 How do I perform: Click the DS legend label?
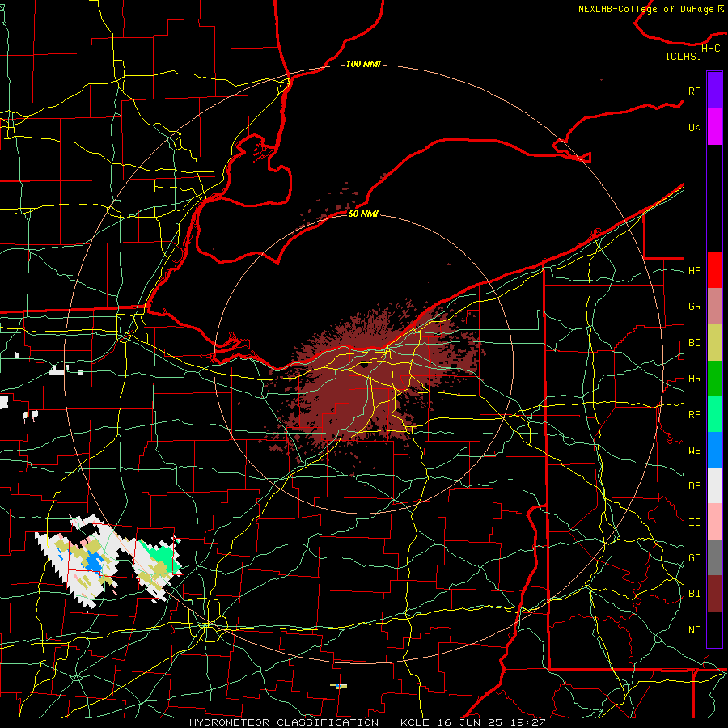694,486
